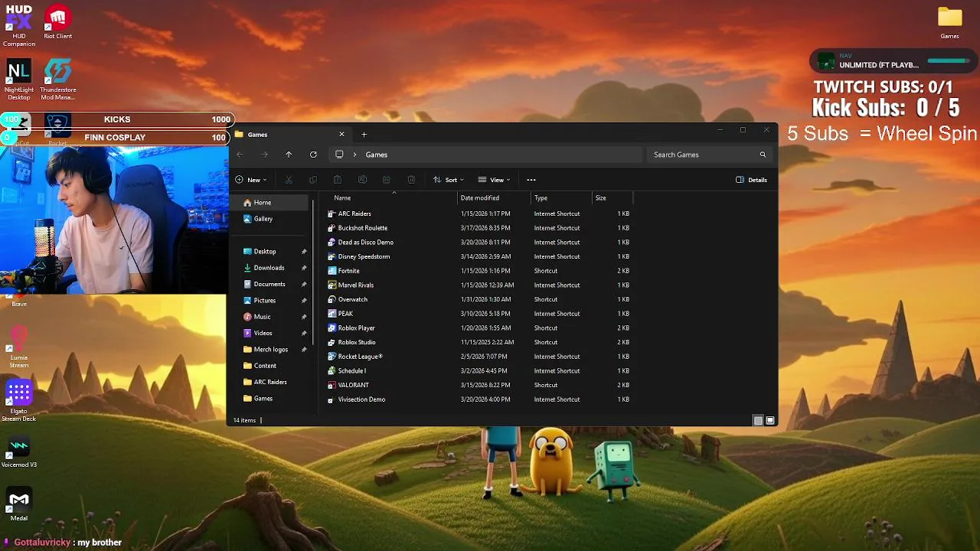
Task: Open the See more ellipsis menu
Action: tap(531, 180)
